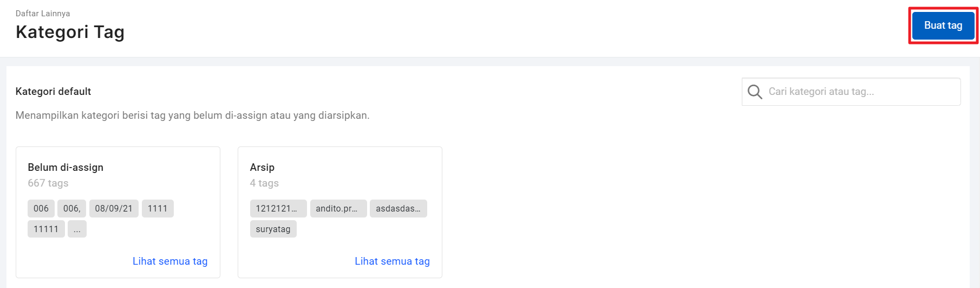980x288 pixels.
Task: Select the 08/09/21 tag chip
Action: click(114, 209)
